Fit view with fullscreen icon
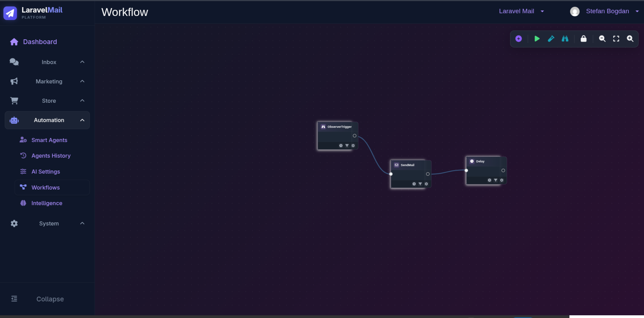 616,39
